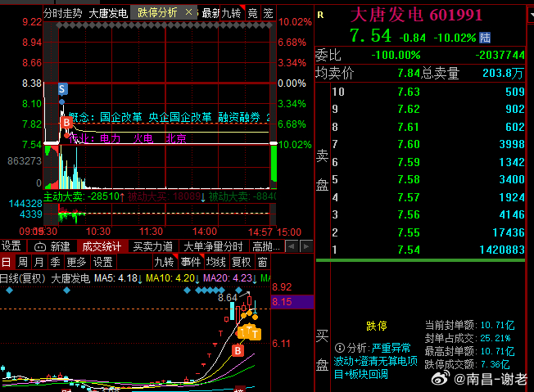Open 设置 in the K-line toolbar
Screen dimensions: 534x392
[x=103, y=262]
